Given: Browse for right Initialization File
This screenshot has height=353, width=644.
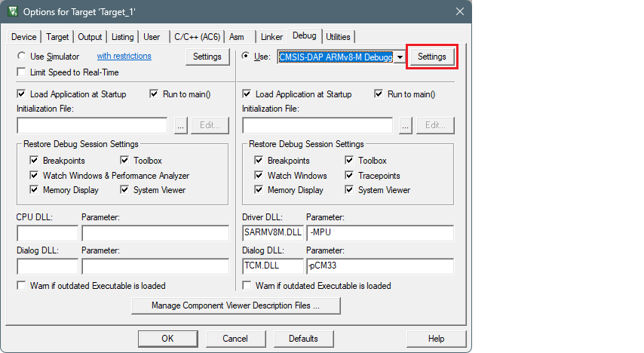Looking at the screenshot, I should coord(406,126).
